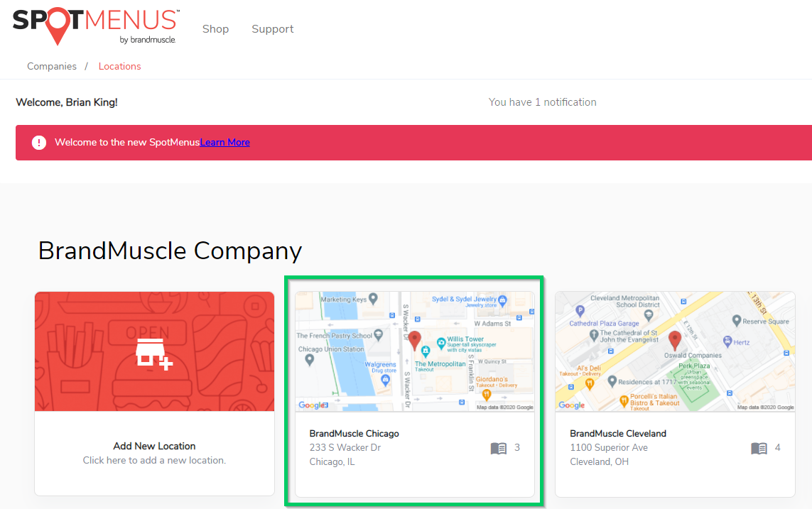812x509 pixels.
Task: Click the red map pin on Chicago map
Action: pyautogui.click(x=414, y=341)
